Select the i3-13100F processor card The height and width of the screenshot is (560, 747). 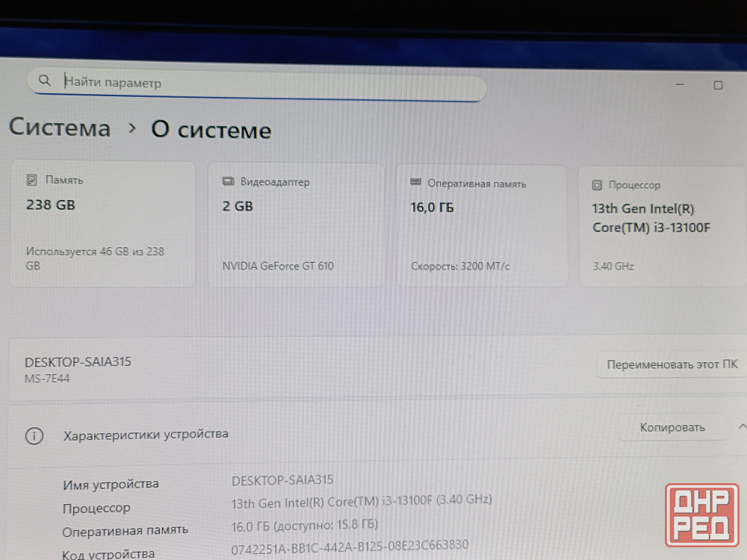[x=661, y=228]
